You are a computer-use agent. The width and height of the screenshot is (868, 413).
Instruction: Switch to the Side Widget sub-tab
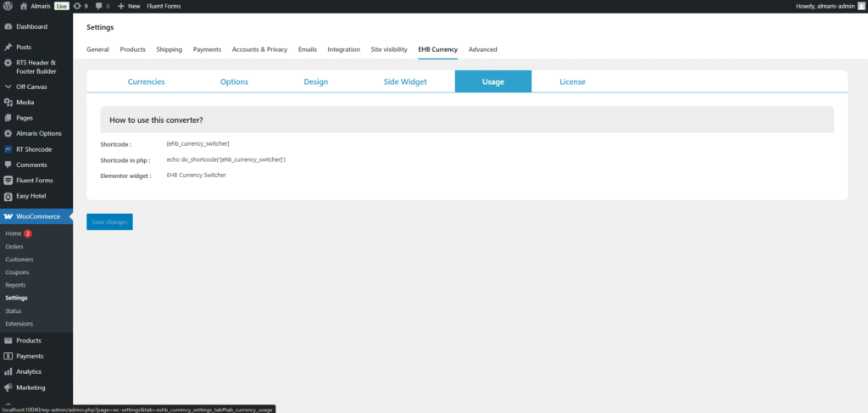click(x=405, y=81)
